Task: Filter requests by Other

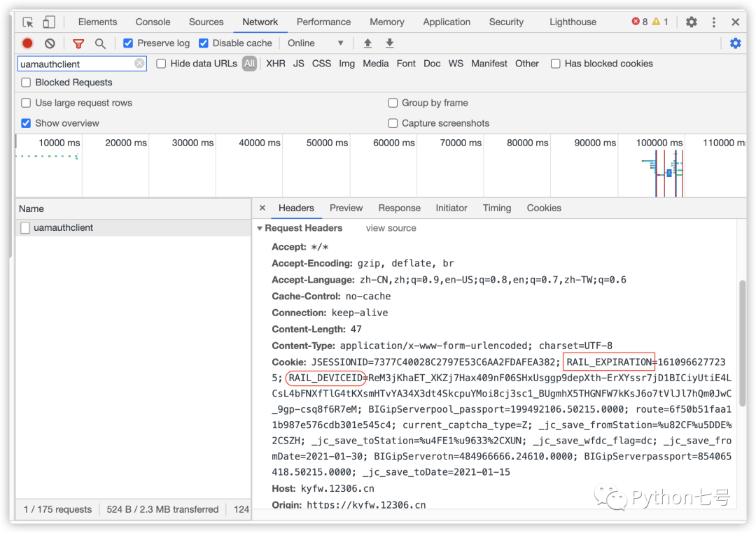Action: pyautogui.click(x=527, y=64)
